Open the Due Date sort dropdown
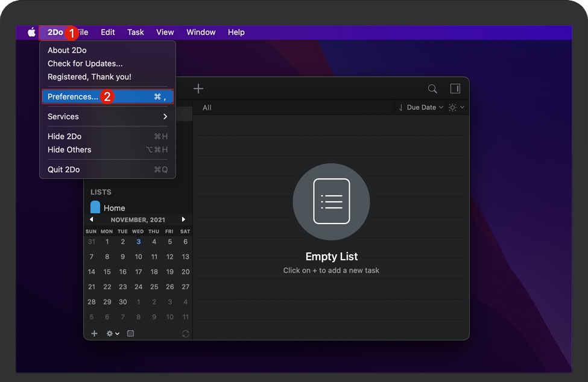 (421, 107)
